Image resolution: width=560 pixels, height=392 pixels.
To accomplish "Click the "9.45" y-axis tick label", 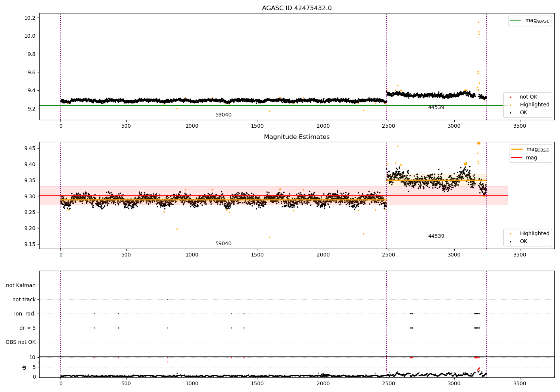I will point(30,149).
